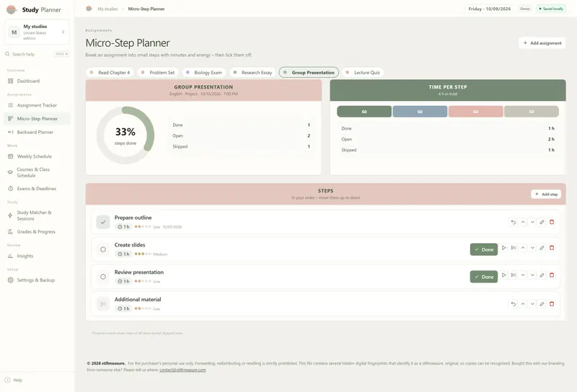
Task: Add a new assignment
Action: [x=542, y=43]
